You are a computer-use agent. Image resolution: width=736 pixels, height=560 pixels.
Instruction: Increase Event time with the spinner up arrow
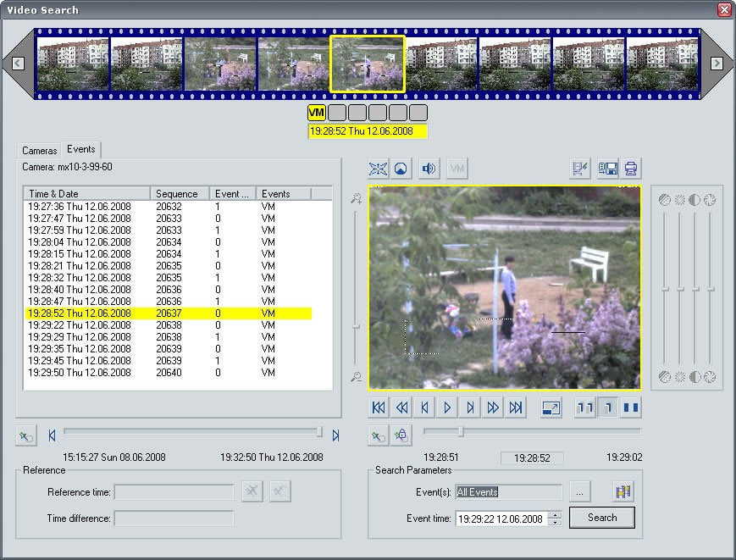pyautogui.click(x=556, y=514)
